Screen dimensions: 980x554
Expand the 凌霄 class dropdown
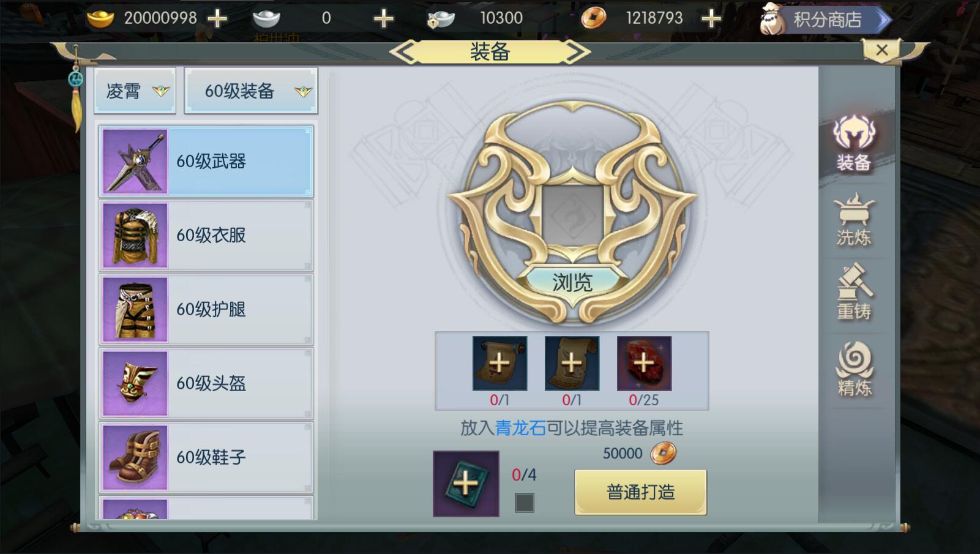click(135, 91)
